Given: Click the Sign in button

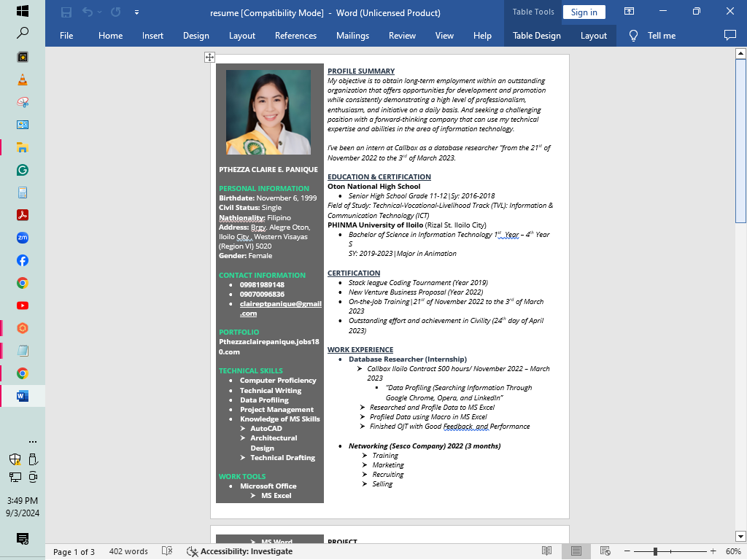Looking at the screenshot, I should tap(584, 12).
